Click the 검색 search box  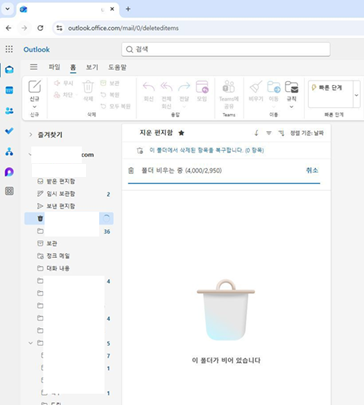point(226,49)
